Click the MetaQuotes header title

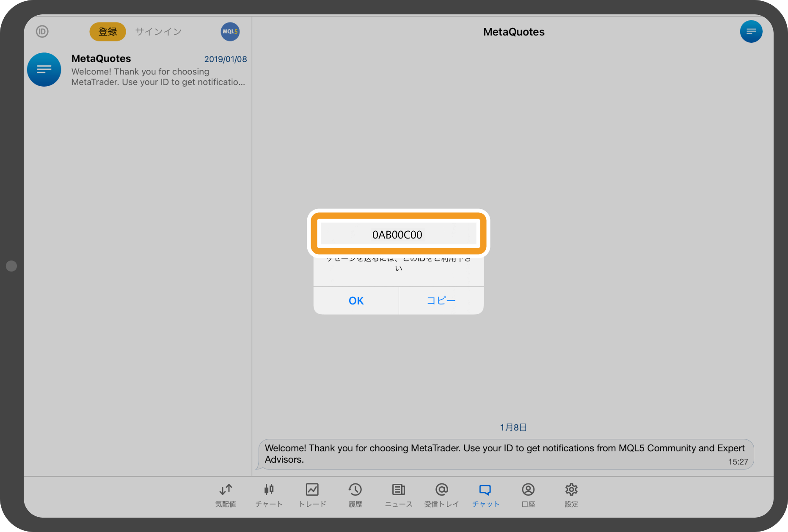pyautogui.click(x=514, y=32)
